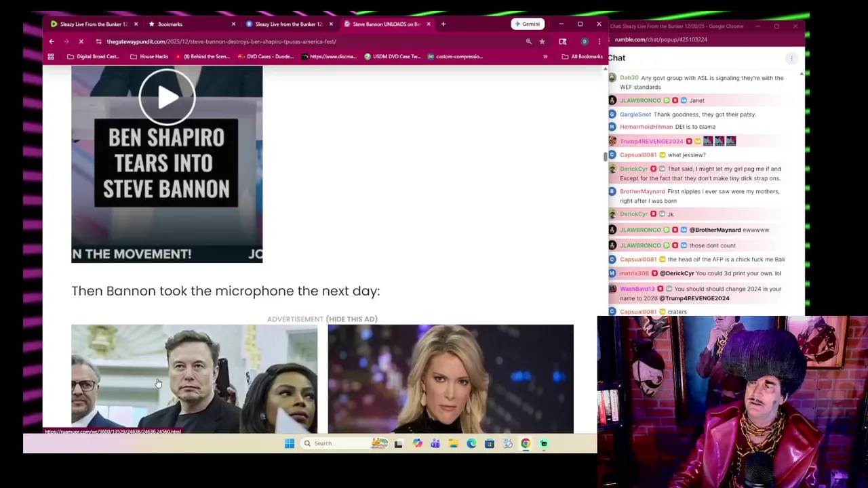Open the blonde woman ad thumbnail
Viewport: 868px width, 488px height.
(450, 378)
